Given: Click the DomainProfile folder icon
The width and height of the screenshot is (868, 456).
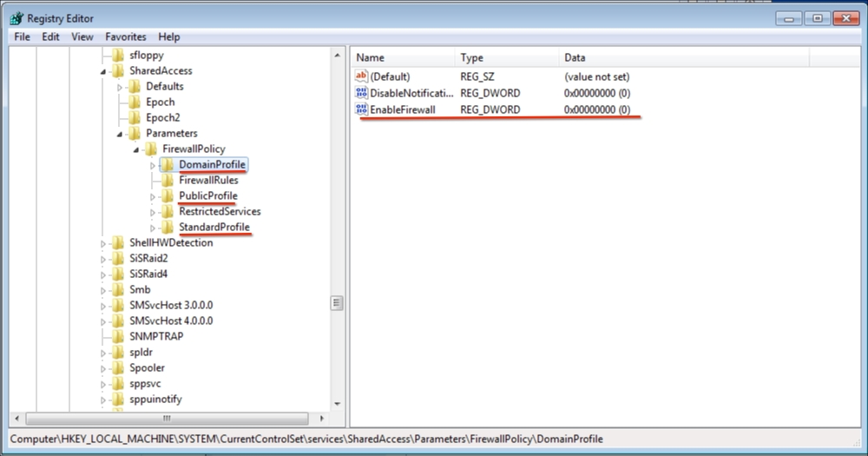Looking at the screenshot, I should click(168, 165).
